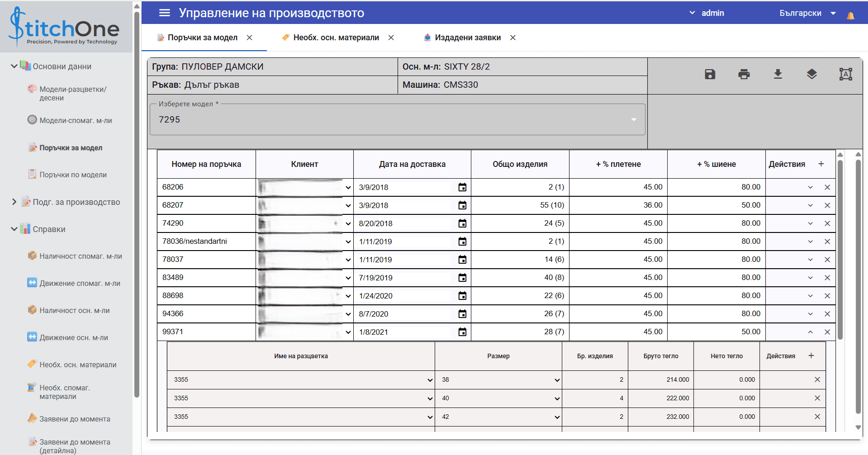Switch to the Необх. осн. материали tab
This screenshot has height=455, width=868.
[336, 38]
